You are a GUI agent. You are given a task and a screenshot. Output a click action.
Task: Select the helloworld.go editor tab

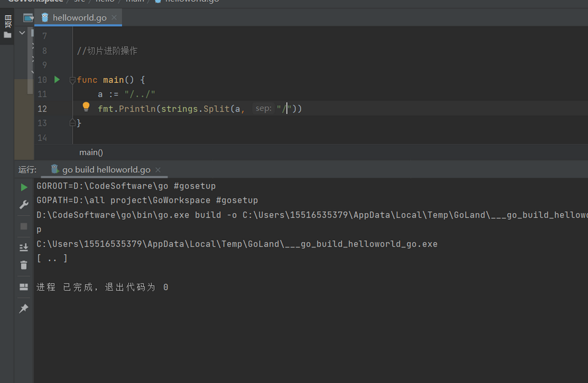tap(79, 18)
